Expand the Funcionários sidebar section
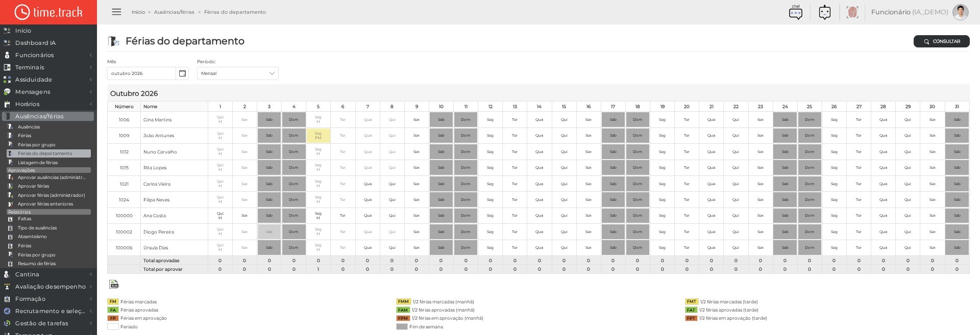Image resolution: width=980 pixels, height=335 pixels. point(48,55)
